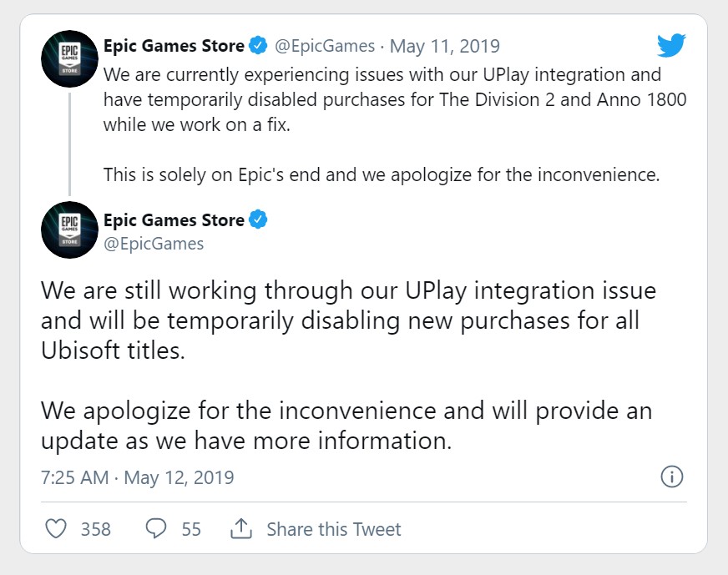
Task: Click the main tweet text about Ubisoft titles
Action: pyautogui.click(x=348, y=320)
